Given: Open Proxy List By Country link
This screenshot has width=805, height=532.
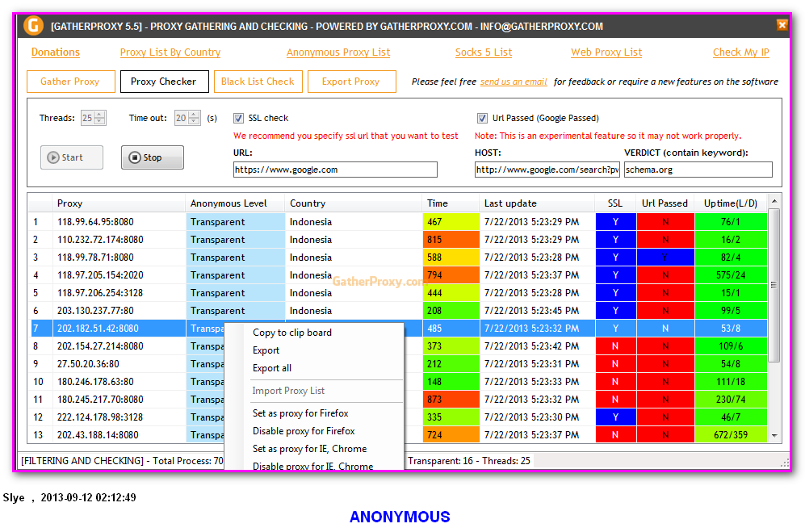Looking at the screenshot, I should click(x=170, y=52).
